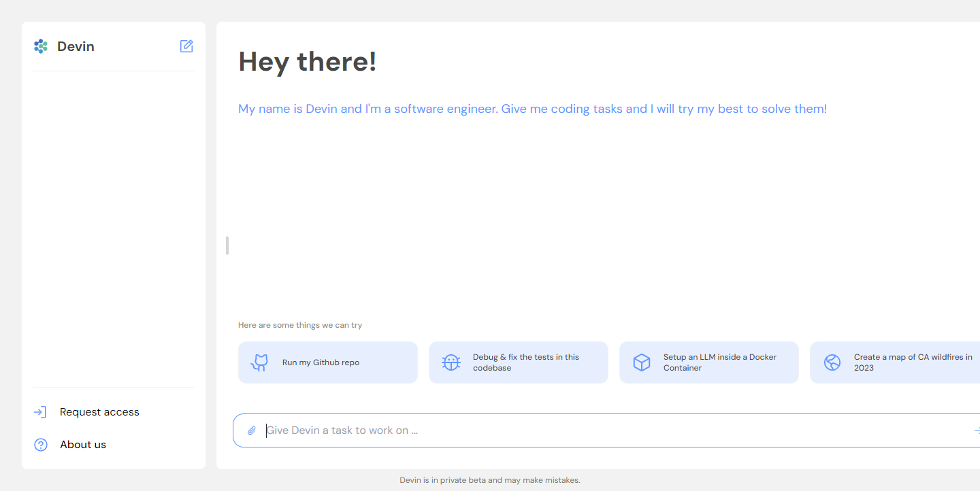Click the sidebar resize handle
The width and height of the screenshot is (980, 491).
pos(227,245)
